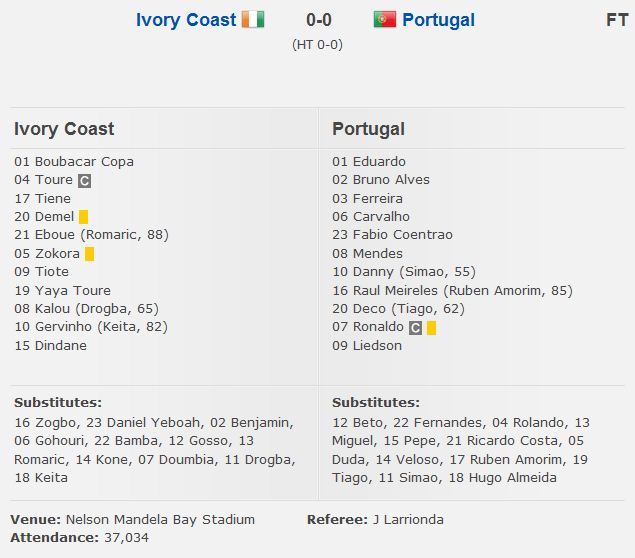Image resolution: width=635 pixels, height=558 pixels.
Task: Open the Portugal team link
Action: (x=439, y=20)
